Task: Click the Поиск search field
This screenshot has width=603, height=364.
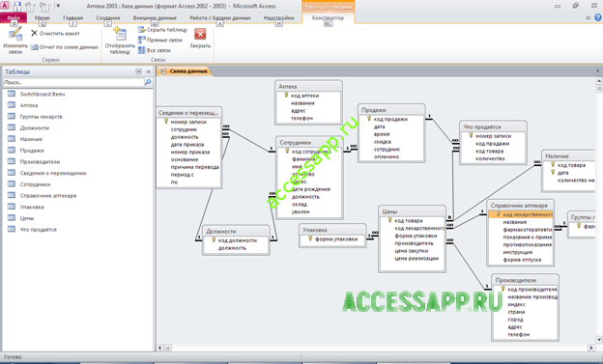Action: click(x=73, y=82)
